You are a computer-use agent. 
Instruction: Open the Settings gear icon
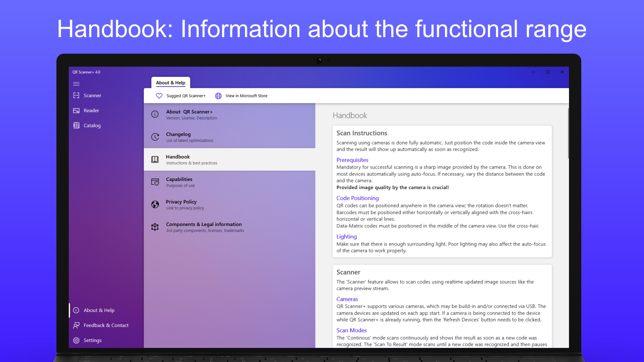(76, 340)
